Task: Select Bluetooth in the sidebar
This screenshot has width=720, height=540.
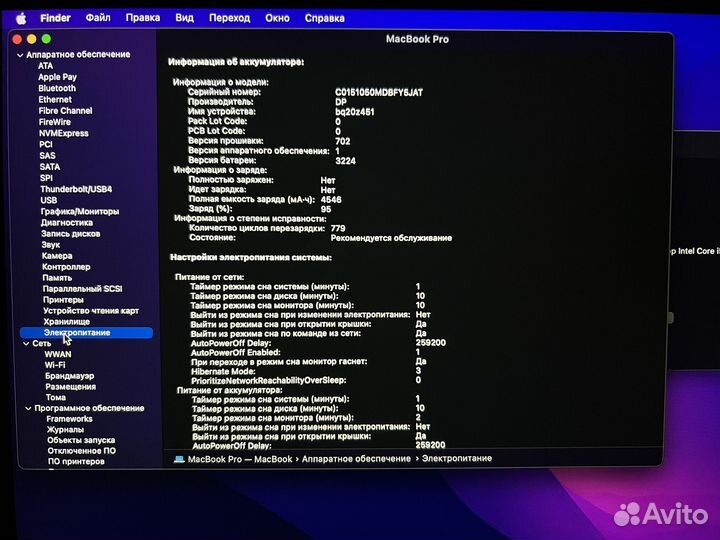Action: 57,88
